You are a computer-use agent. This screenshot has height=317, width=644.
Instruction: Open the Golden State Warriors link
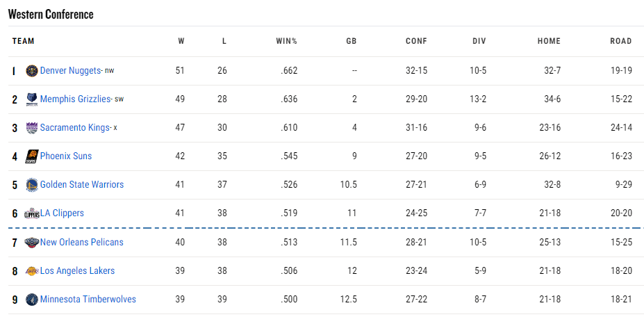(x=82, y=184)
